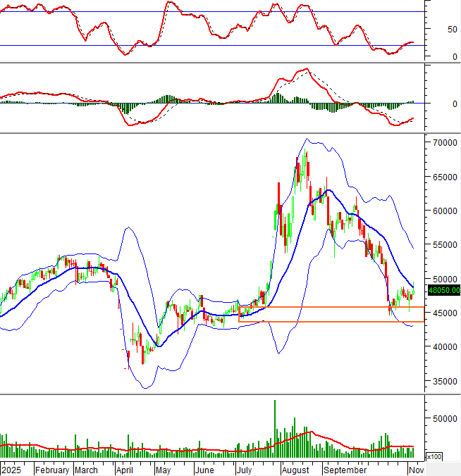Viewport: 461px width, 476px height.
Task: Click the February label on time axis
Action: tap(51, 470)
